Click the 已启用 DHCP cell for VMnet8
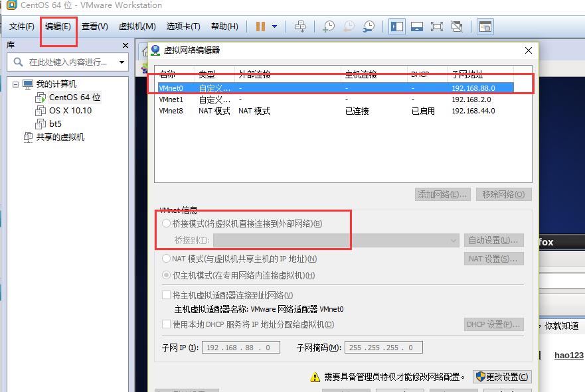The image size is (585, 392). (x=423, y=111)
